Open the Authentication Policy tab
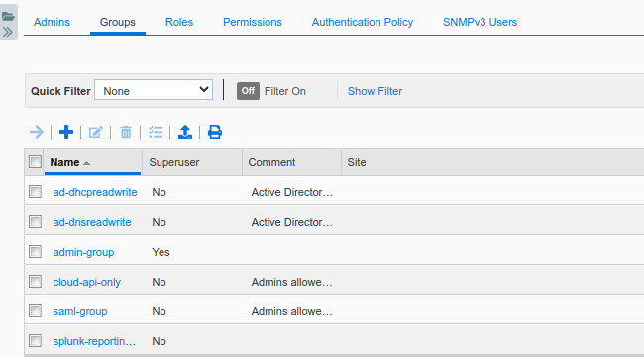This screenshot has height=357, width=644. (x=363, y=22)
